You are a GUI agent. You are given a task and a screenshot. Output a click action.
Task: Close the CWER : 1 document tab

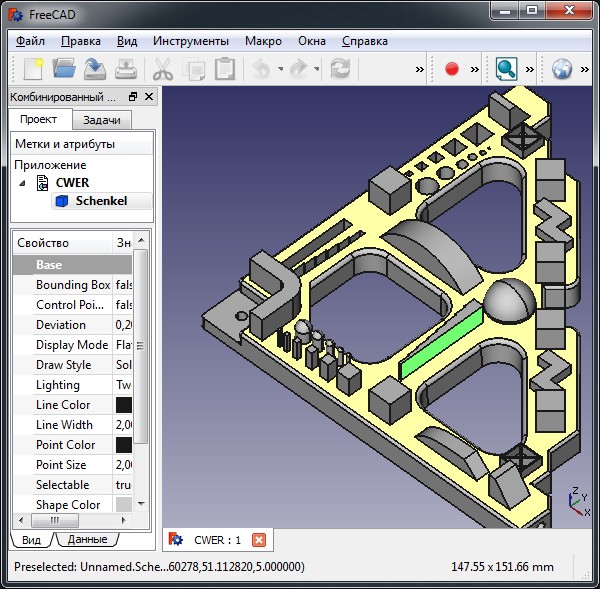[x=259, y=540]
